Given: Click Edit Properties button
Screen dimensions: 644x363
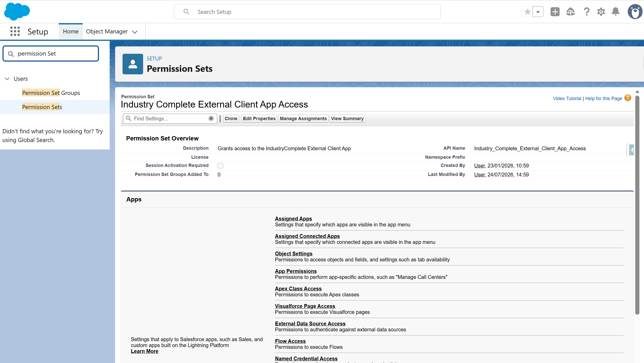Looking at the screenshot, I should (259, 119).
